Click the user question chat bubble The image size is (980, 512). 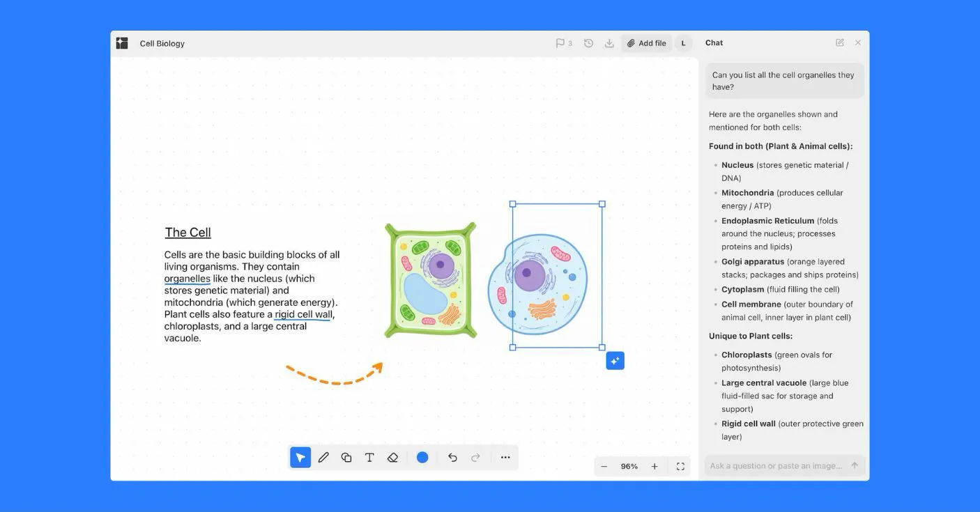point(785,81)
